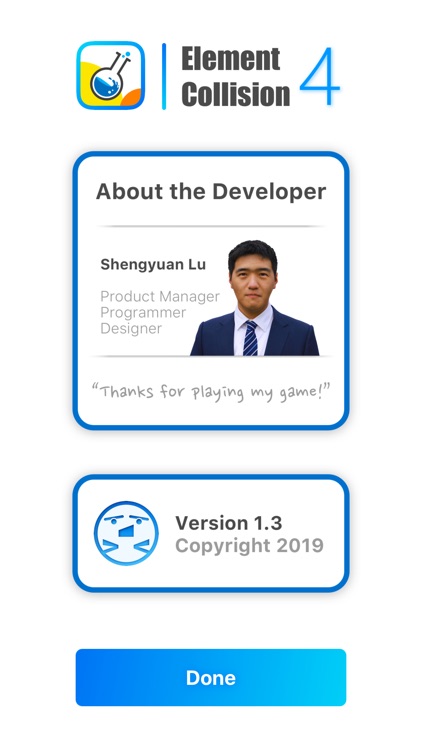Tap the Element Collision flask app icon
Screen dimensions: 422x750
111,75
